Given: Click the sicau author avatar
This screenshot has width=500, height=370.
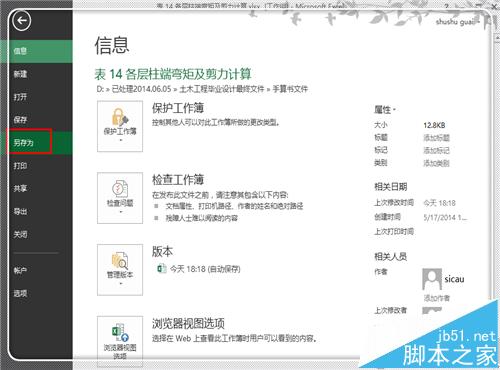Looking at the screenshot, I should (432, 279).
